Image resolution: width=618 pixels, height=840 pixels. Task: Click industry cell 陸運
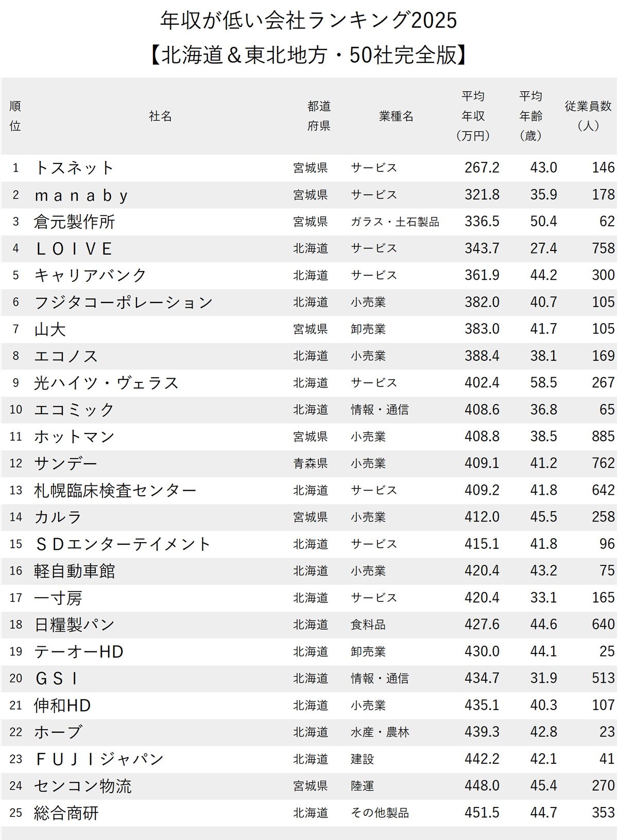(363, 786)
